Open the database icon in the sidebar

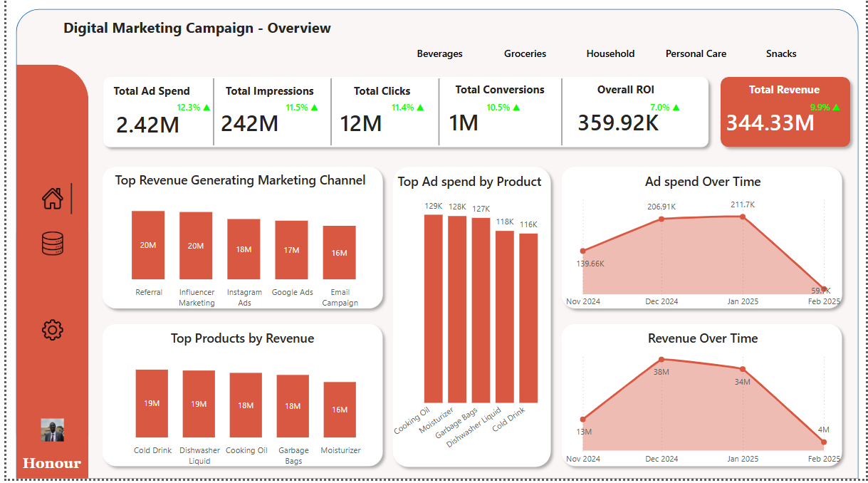click(53, 244)
